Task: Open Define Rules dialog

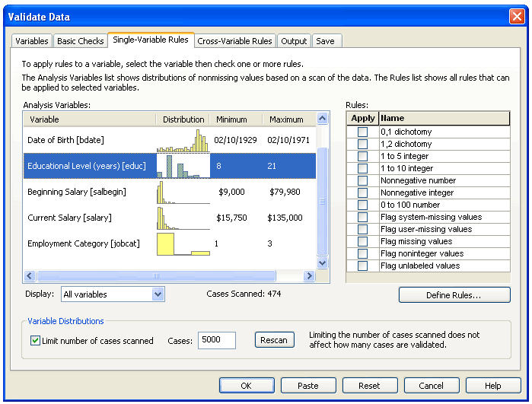Action: (x=454, y=295)
